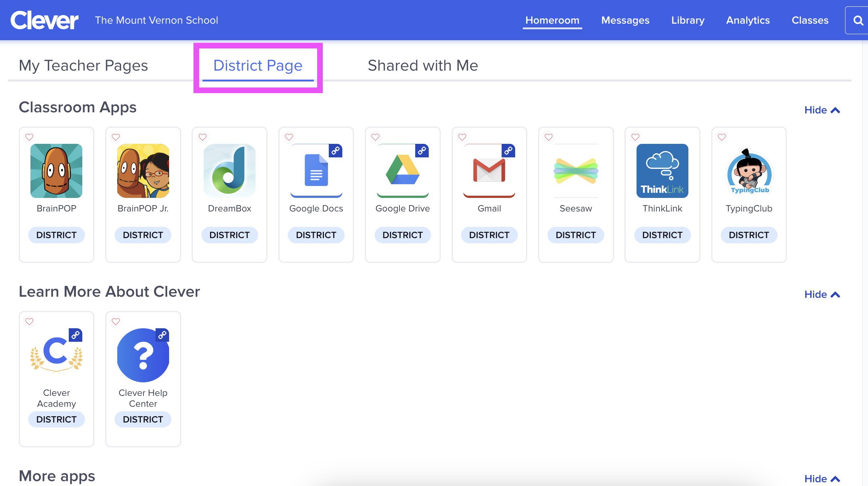Open the Gmail app icon
The height and width of the screenshot is (486, 868).
[489, 171]
